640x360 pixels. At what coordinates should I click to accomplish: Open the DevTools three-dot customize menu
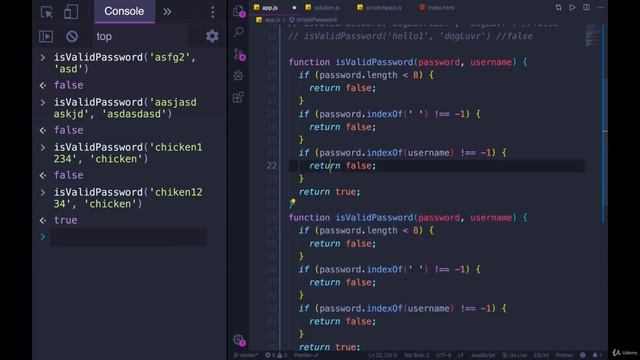[212, 12]
